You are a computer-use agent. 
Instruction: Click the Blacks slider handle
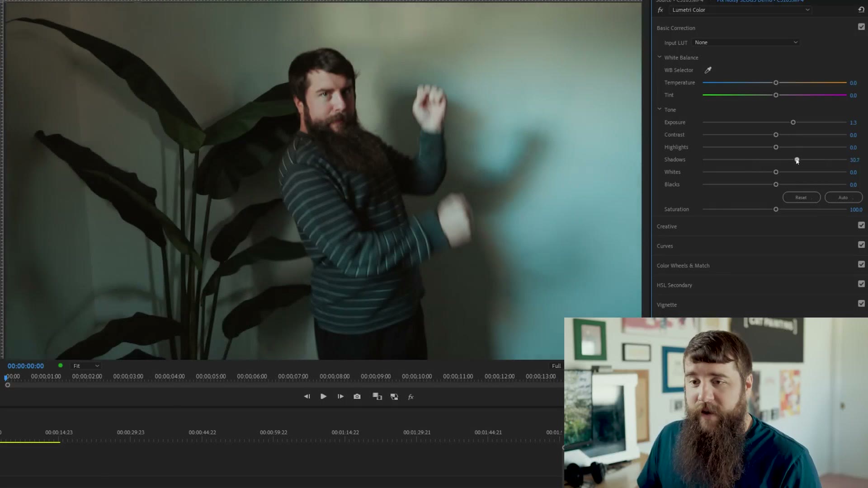pyautogui.click(x=776, y=184)
